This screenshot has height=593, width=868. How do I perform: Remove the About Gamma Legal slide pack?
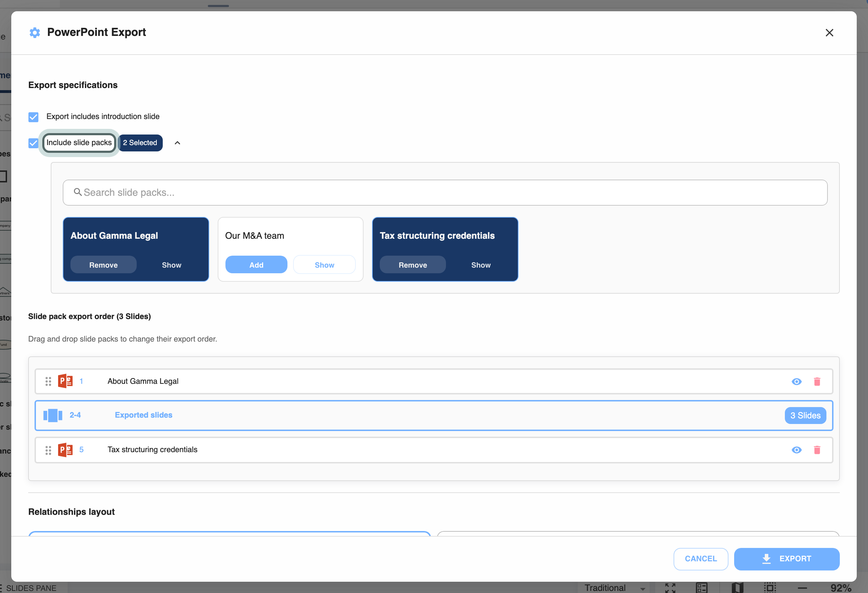[104, 265]
